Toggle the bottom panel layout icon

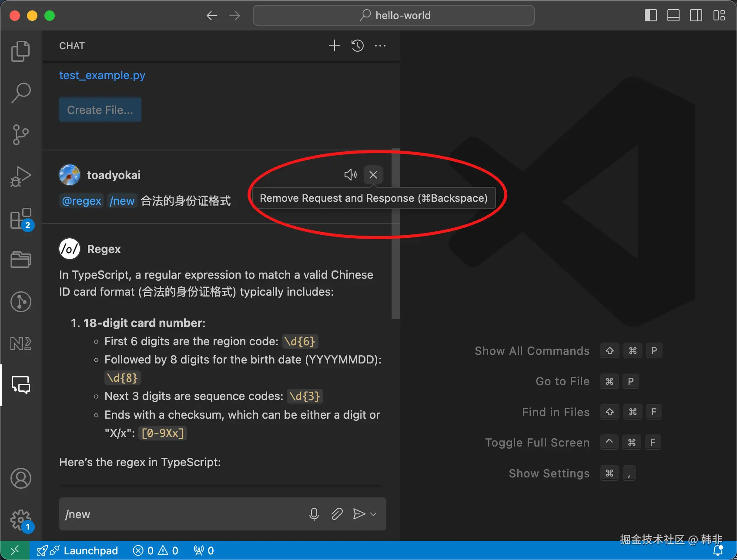(673, 16)
